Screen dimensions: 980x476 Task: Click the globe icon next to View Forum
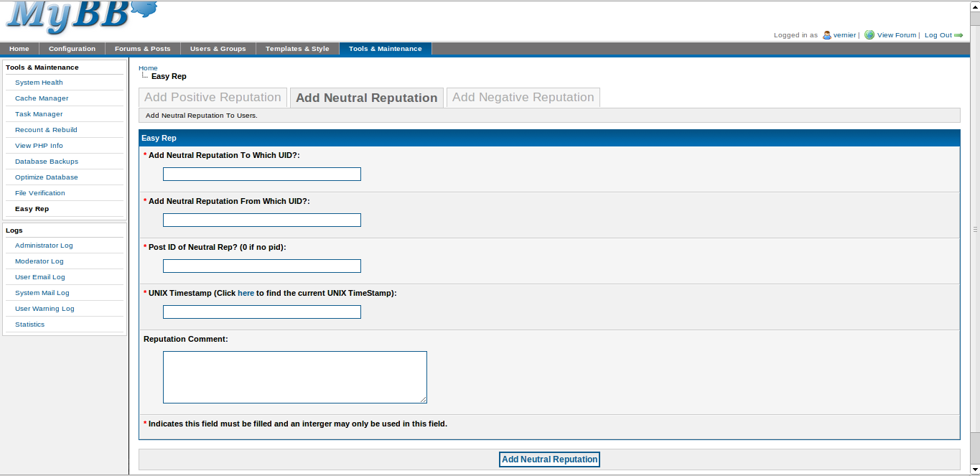click(x=869, y=35)
